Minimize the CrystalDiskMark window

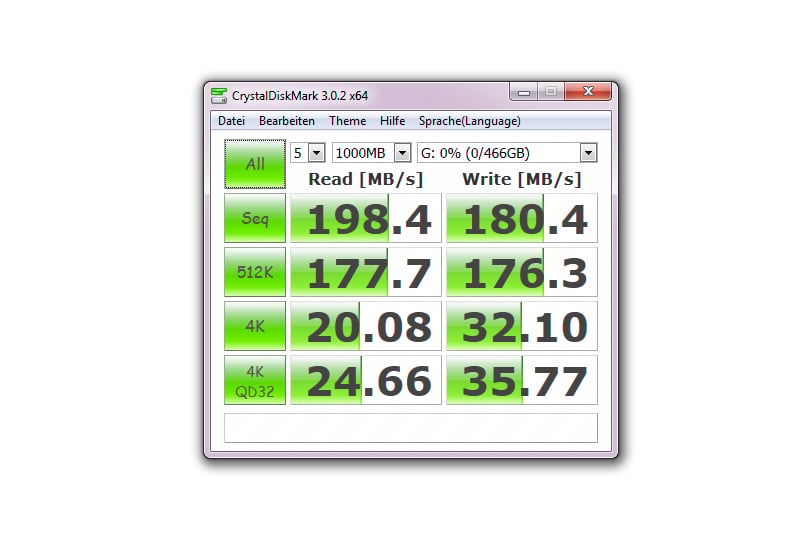[x=523, y=92]
